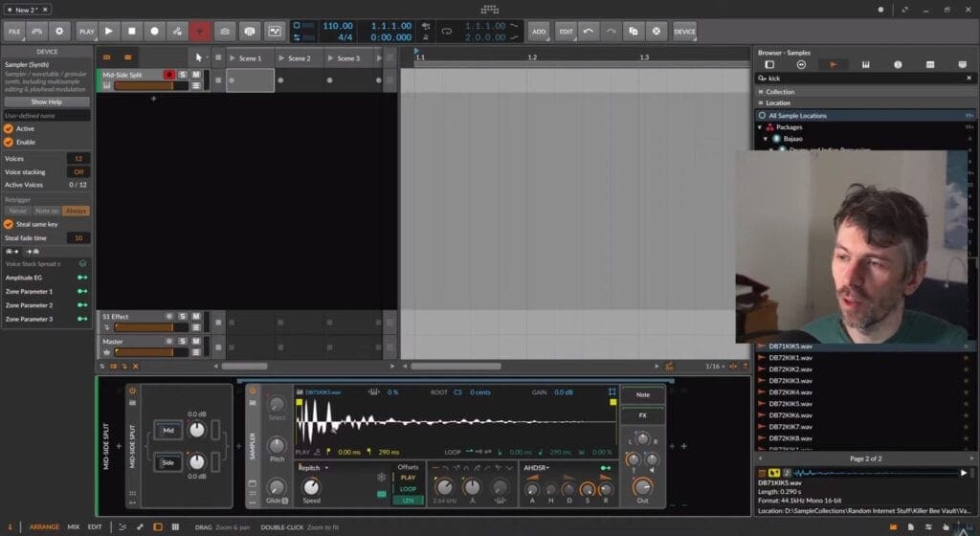Open the Repitch playback mode dropdown
980x536 pixels.
coord(313,467)
